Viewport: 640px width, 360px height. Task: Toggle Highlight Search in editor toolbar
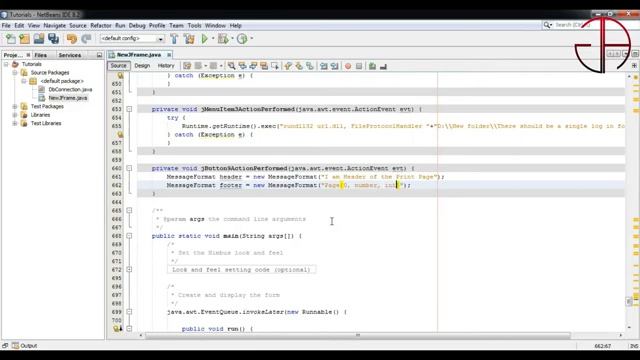pos(264,66)
